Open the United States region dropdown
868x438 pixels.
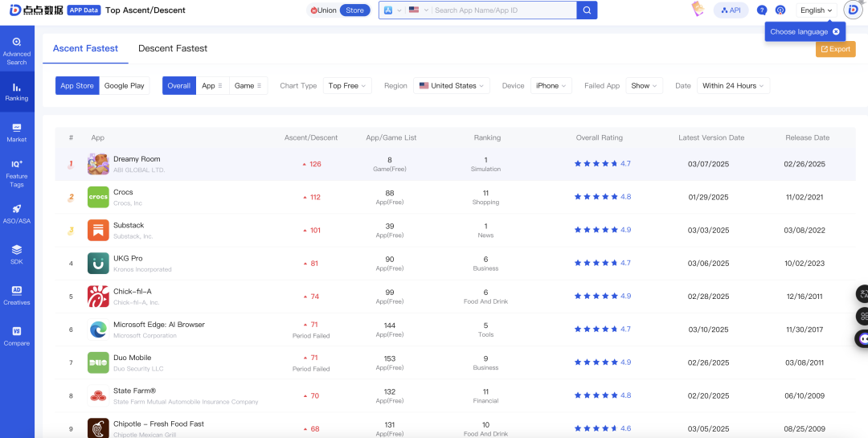451,86
